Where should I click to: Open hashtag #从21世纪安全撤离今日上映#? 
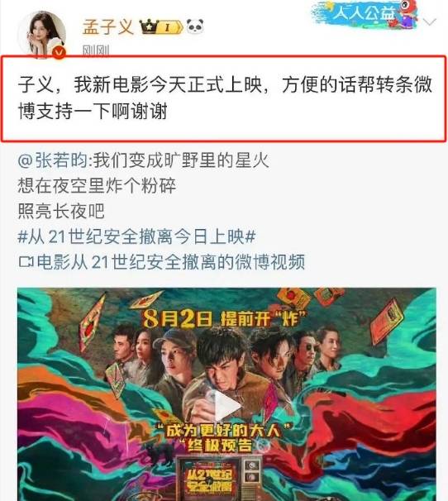[136, 236]
